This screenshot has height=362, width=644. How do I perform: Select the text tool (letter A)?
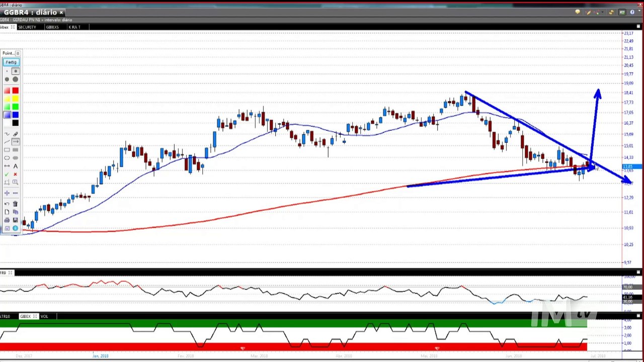click(x=15, y=166)
